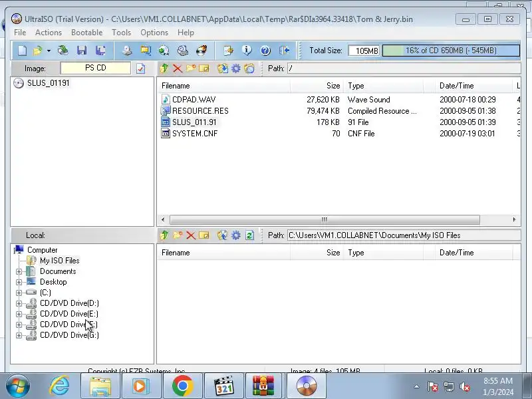Click the green Refresh icon in Local toolbar
Viewport: 532px width, 399px height.
point(250,235)
